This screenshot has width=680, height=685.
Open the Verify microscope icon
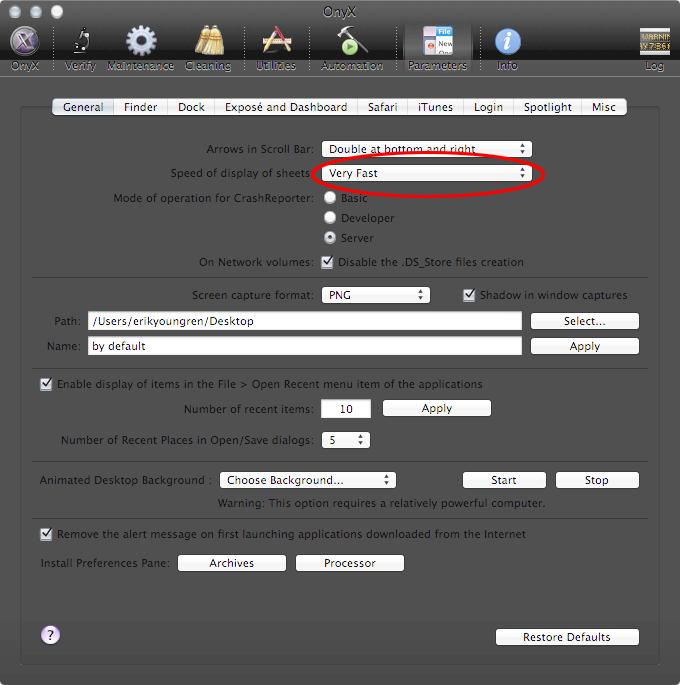(81, 41)
